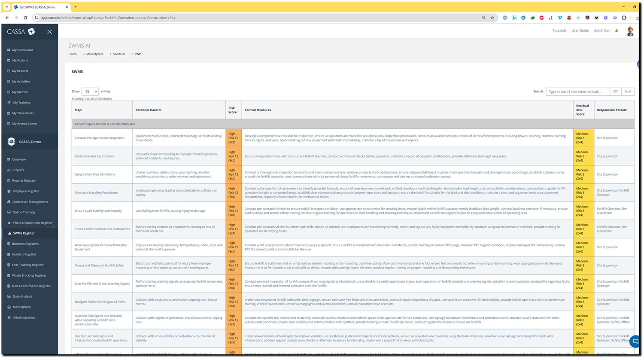The height and width of the screenshot is (360, 644).
Task: Go to Plant & Equipment Register
Action: point(33,223)
